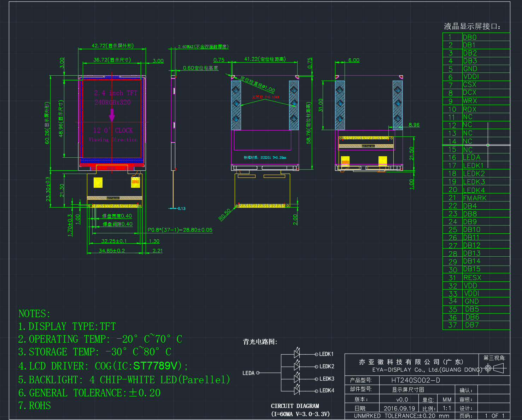Select the DB7 label of pin 37
This screenshot has height=420, width=522.
click(472, 325)
